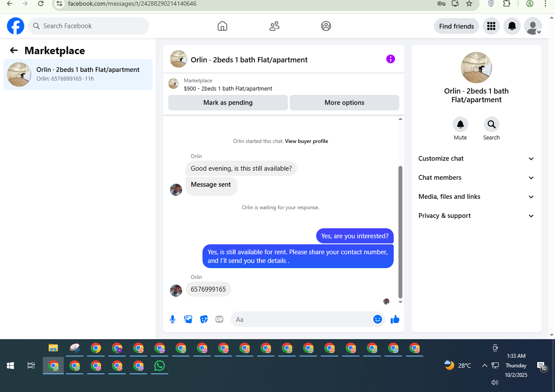This screenshot has height=392, width=555.
Task: Open View buyer profile link
Action: 307,141
